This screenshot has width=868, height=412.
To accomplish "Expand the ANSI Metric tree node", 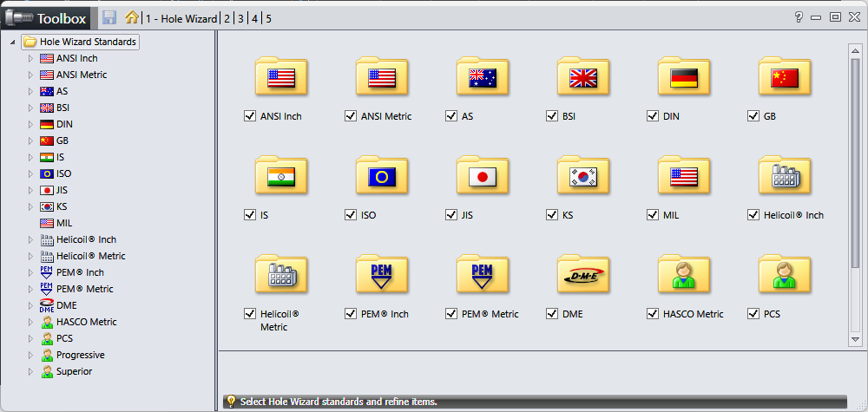I will [31, 75].
